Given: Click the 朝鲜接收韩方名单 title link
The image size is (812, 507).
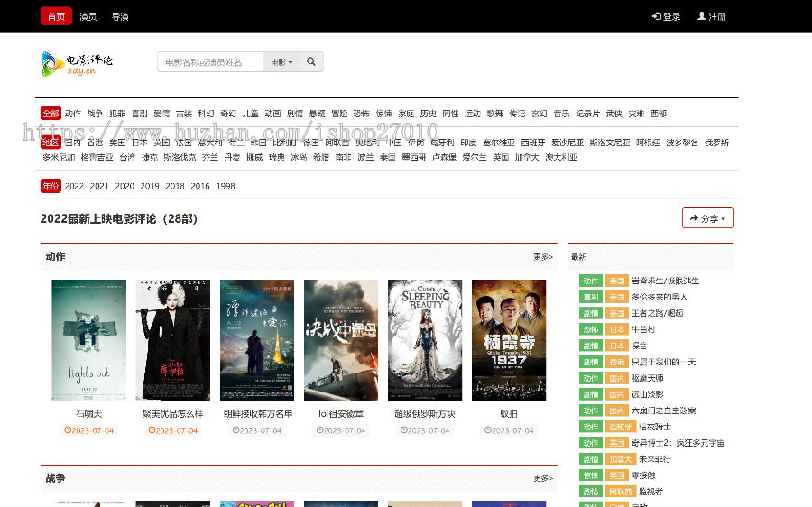Looking at the screenshot, I should (x=257, y=414).
